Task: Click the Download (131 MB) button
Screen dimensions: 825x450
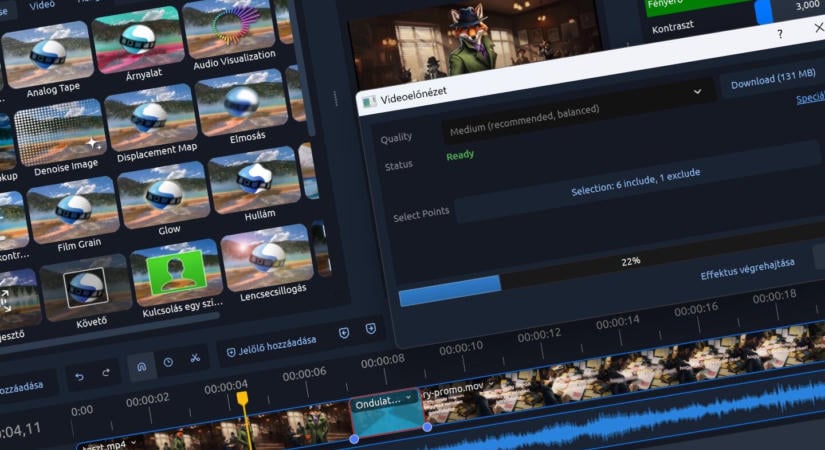Action: tap(773, 80)
